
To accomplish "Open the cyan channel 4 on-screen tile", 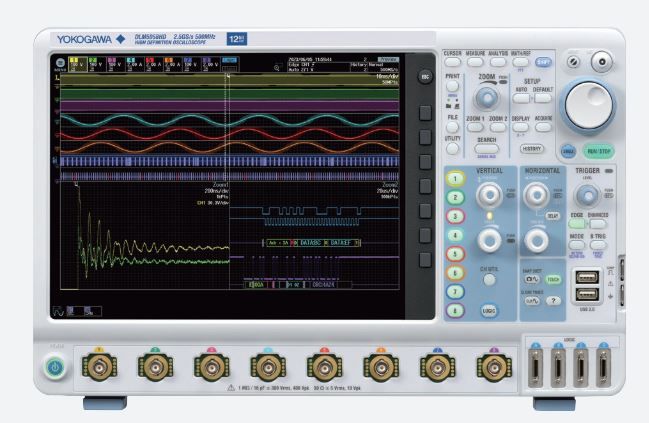I will (135, 65).
